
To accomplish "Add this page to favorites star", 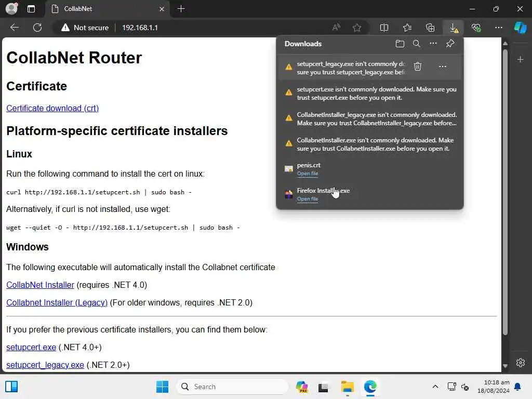I will click(x=356, y=28).
